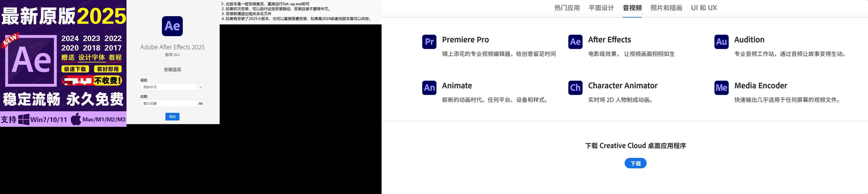Click the Audition Au icon

[722, 42]
